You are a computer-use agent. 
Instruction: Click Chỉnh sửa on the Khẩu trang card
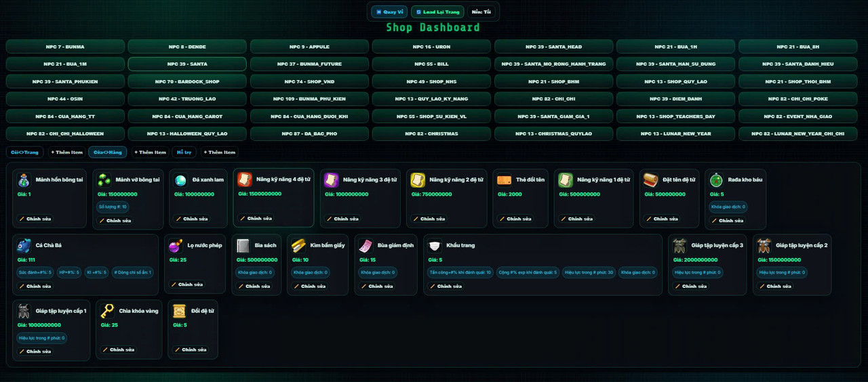446,286
